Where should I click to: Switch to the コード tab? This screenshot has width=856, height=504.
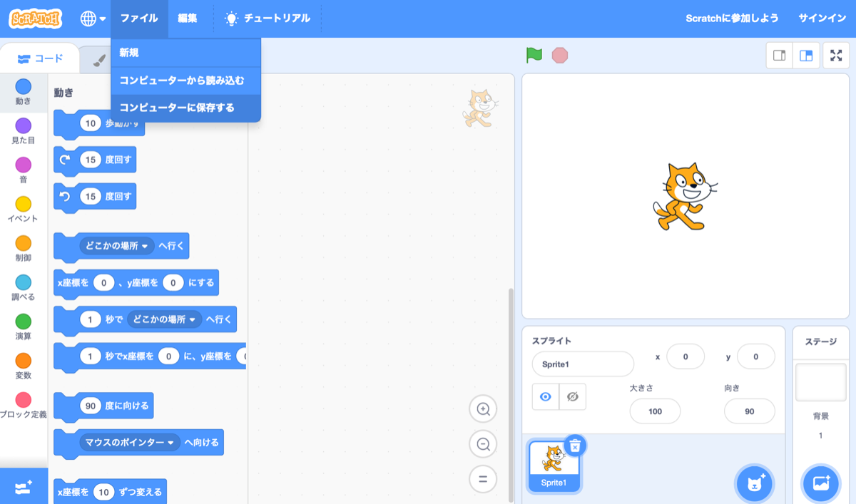pos(40,58)
